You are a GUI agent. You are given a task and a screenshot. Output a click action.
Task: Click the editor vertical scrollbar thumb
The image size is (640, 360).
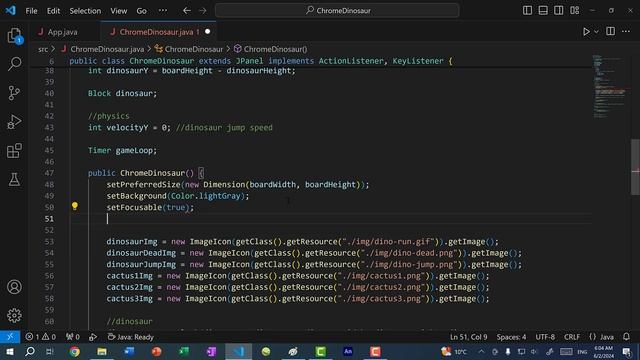[635, 167]
